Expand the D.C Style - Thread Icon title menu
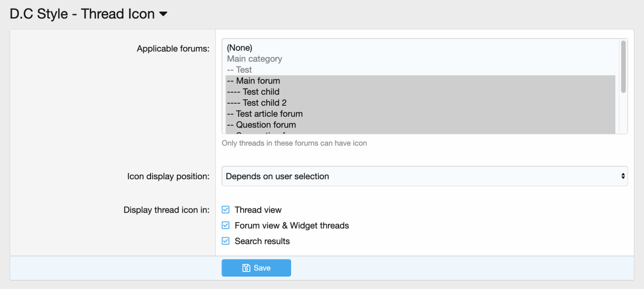The width and height of the screenshot is (644, 289). (x=88, y=14)
